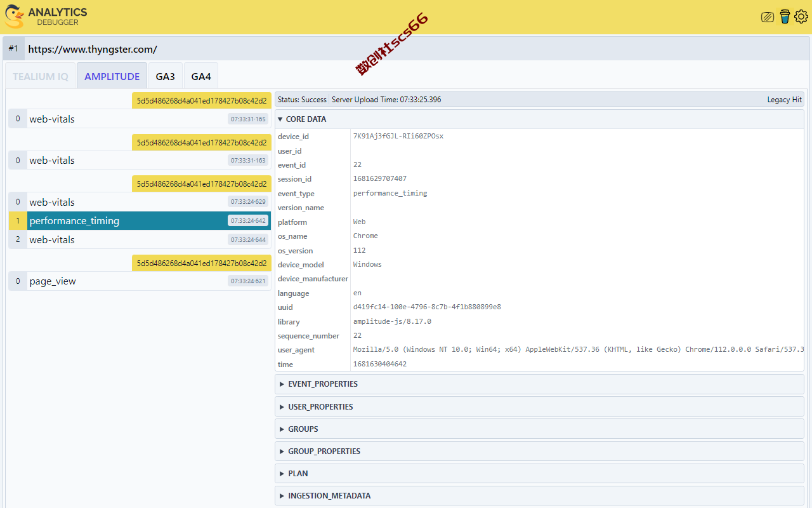Click the #1 page index badge
The width and height of the screenshot is (812, 508).
pyautogui.click(x=13, y=48)
